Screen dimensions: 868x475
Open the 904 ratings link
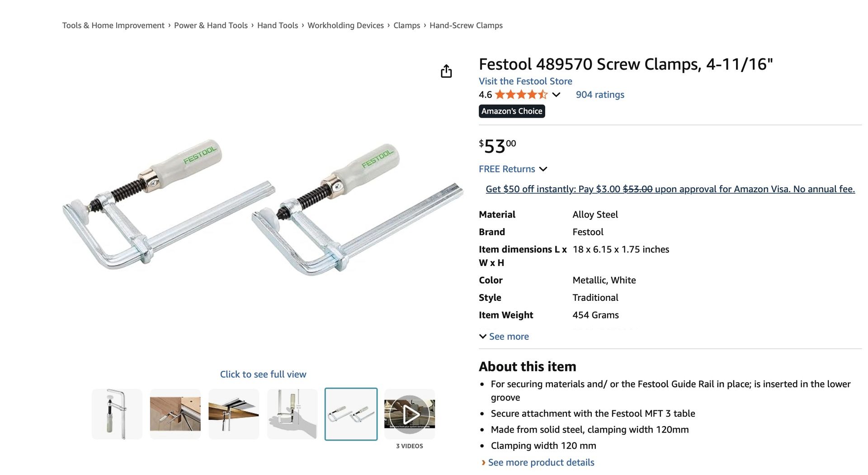point(599,95)
